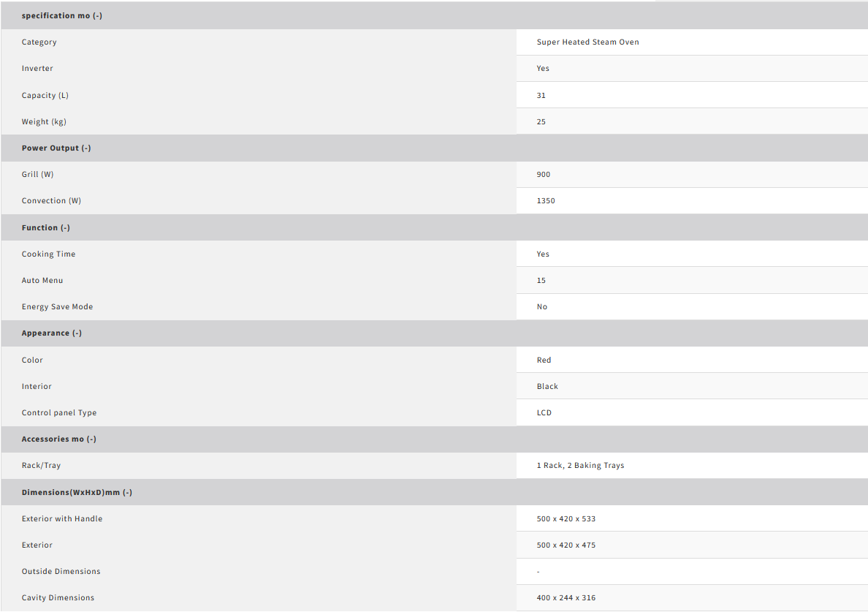Click the Energy Save Mode label
The height and width of the screenshot is (612, 868).
pyautogui.click(x=57, y=306)
